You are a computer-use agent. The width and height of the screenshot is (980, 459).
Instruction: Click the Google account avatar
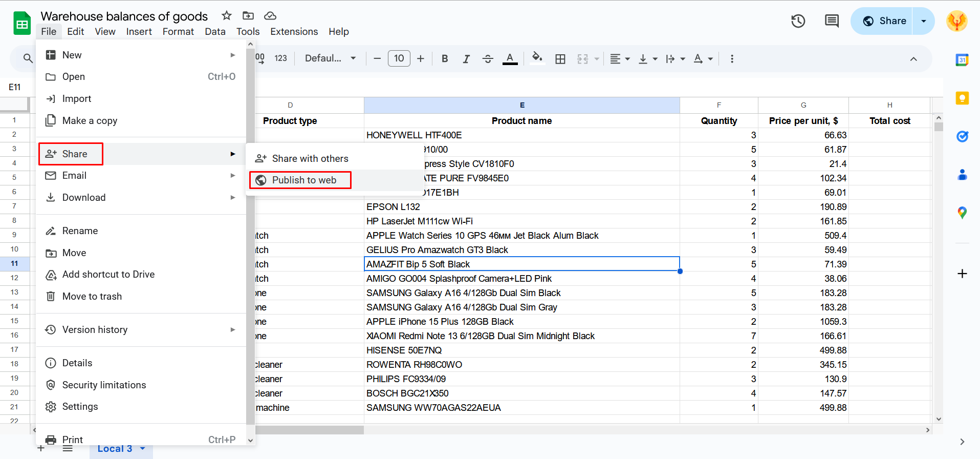tap(957, 21)
